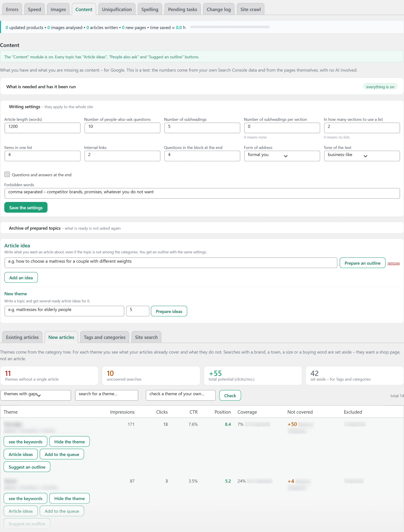Click the Check button next to own theme field

coord(230,395)
